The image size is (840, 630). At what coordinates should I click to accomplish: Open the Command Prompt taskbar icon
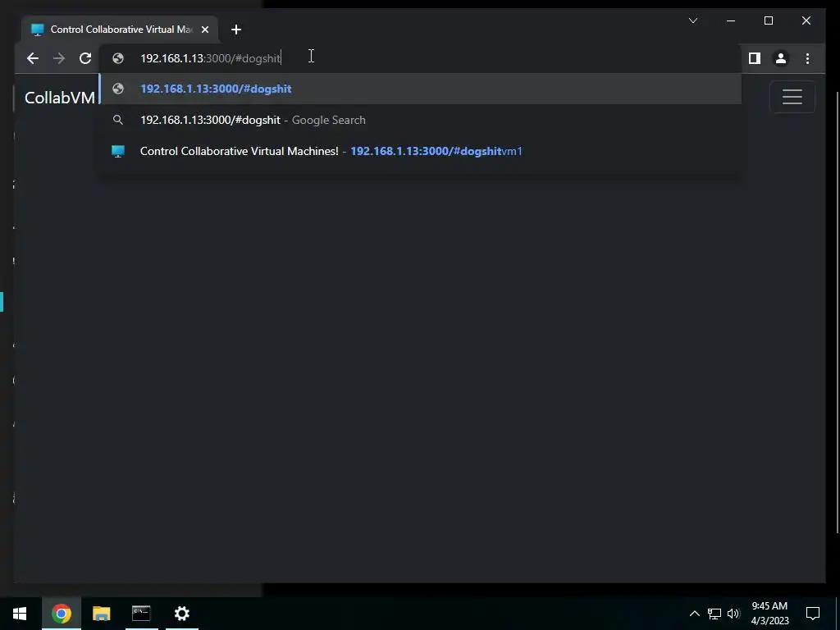(141, 614)
